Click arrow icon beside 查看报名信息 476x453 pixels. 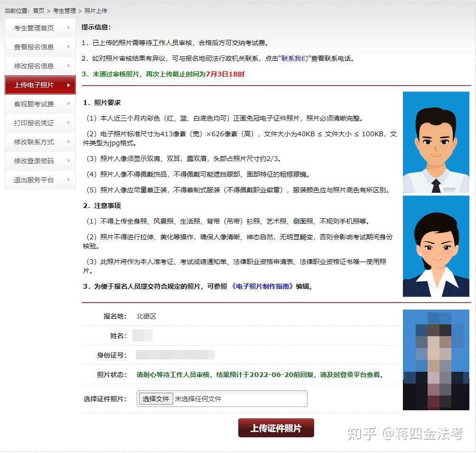69,47
